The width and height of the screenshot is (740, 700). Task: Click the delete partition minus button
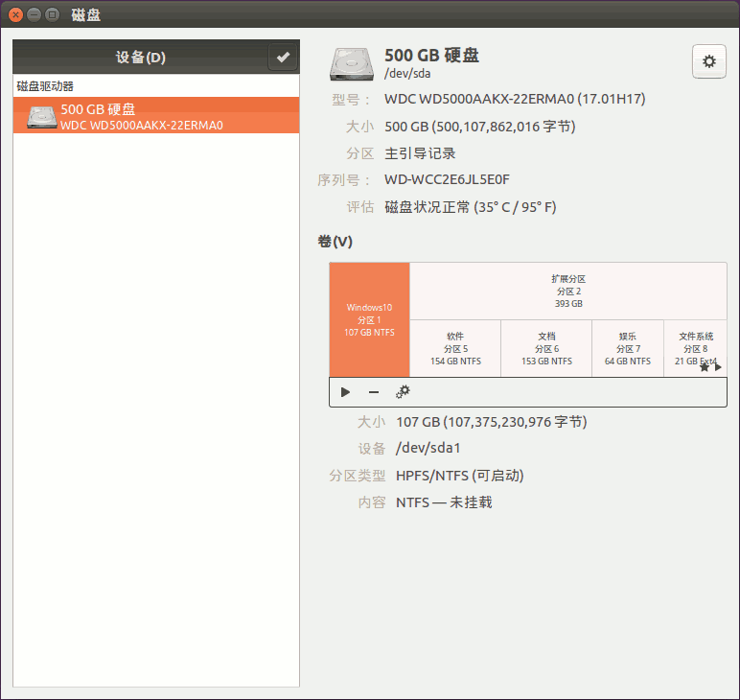tap(374, 392)
